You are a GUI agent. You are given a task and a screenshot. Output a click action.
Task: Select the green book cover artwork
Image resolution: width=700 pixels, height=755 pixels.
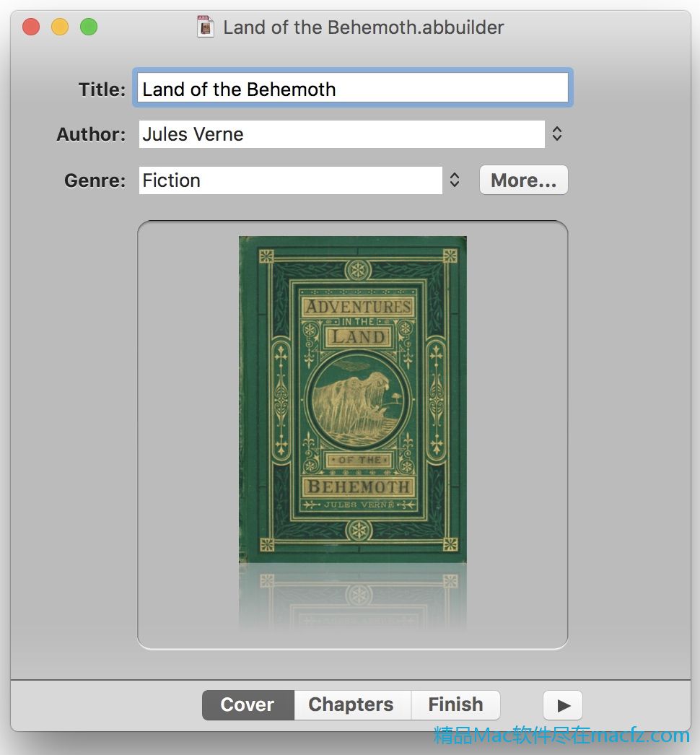click(x=352, y=398)
